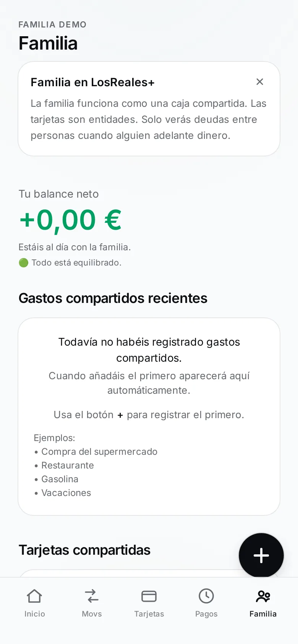Click the +0,00 € net balance amount

pos(70,220)
